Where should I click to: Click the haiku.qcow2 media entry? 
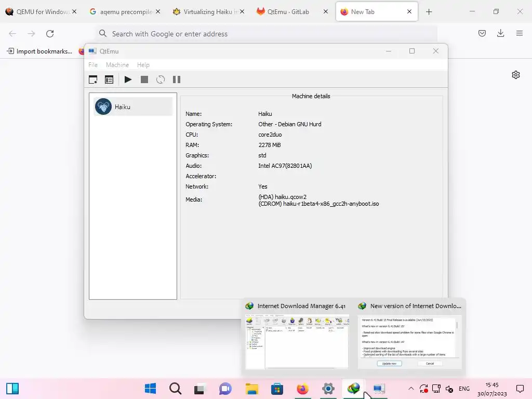coord(282,197)
